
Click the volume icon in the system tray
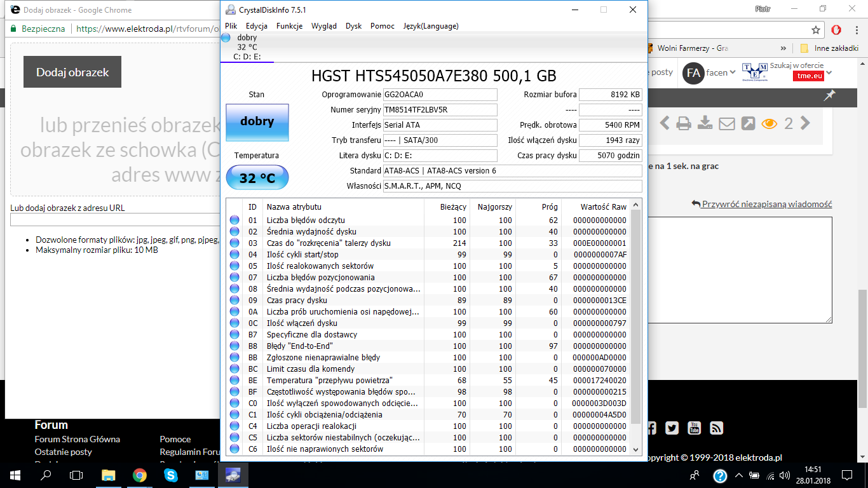785,475
